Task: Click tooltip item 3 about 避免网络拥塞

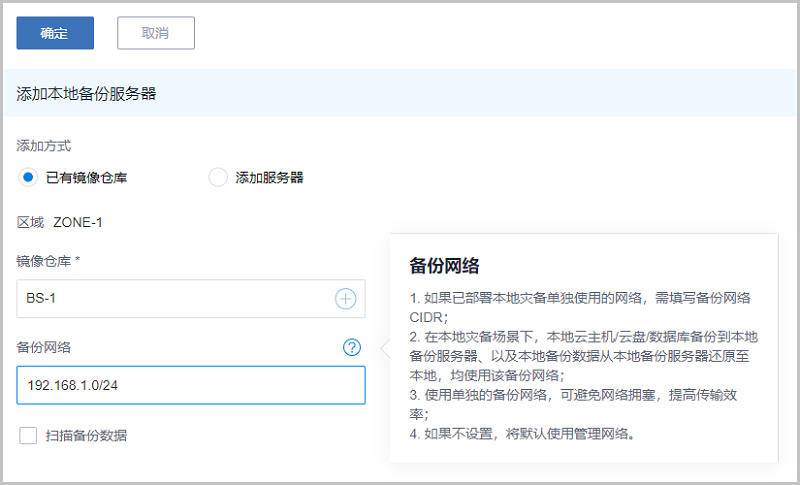Action: (580, 403)
